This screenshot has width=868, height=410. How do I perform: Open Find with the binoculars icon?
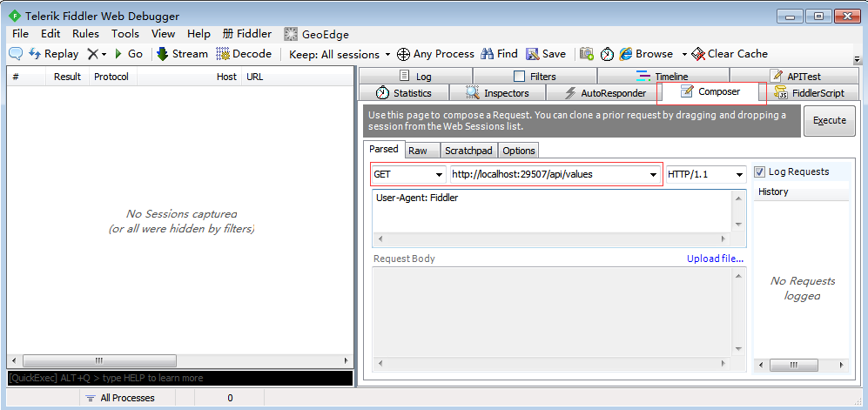click(499, 54)
